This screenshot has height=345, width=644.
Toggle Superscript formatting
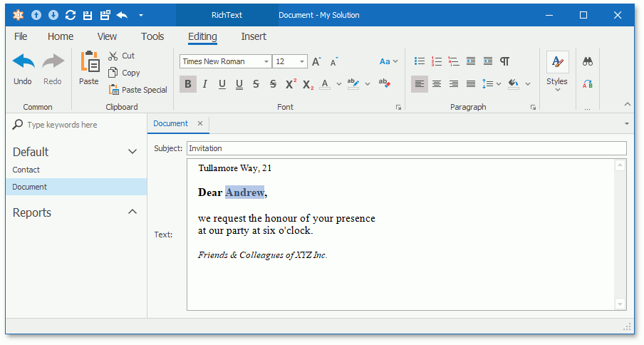(x=291, y=84)
